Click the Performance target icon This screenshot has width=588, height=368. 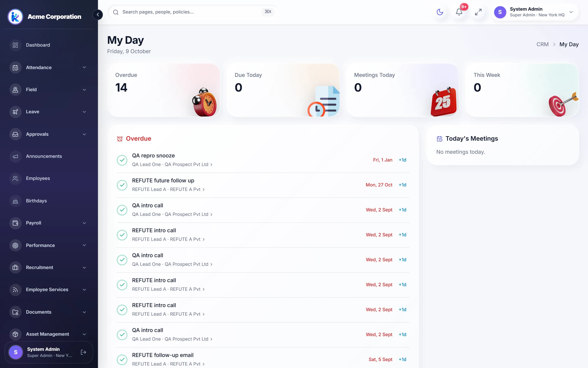coord(15,245)
